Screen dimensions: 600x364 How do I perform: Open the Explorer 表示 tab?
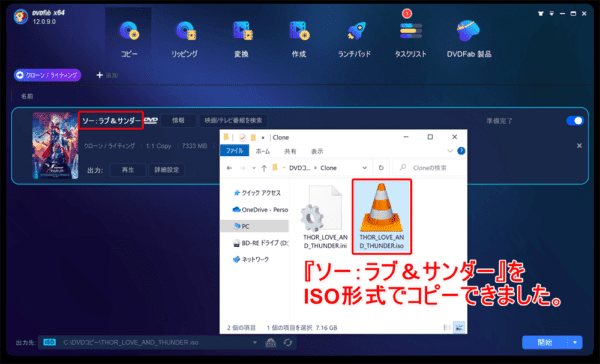coord(317,151)
